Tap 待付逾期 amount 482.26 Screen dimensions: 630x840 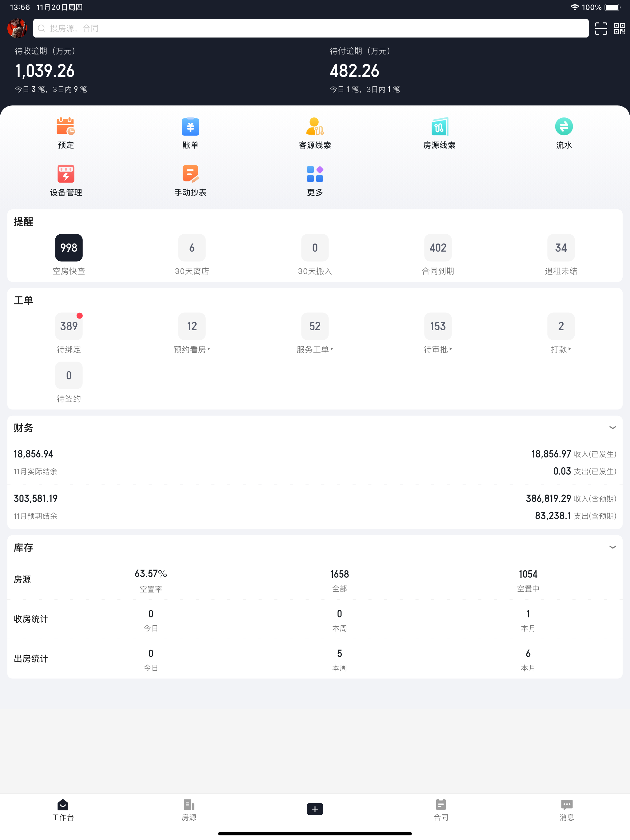pos(354,71)
